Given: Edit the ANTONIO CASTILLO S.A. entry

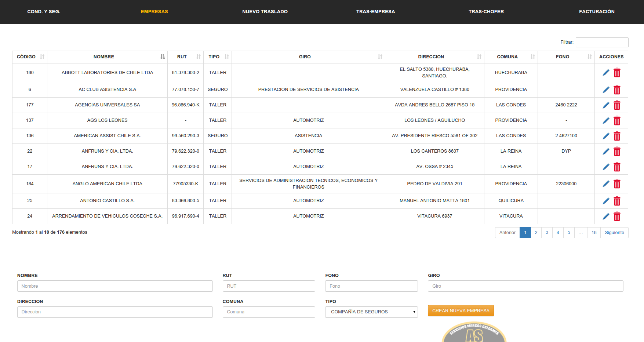Looking at the screenshot, I should click(606, 201).
